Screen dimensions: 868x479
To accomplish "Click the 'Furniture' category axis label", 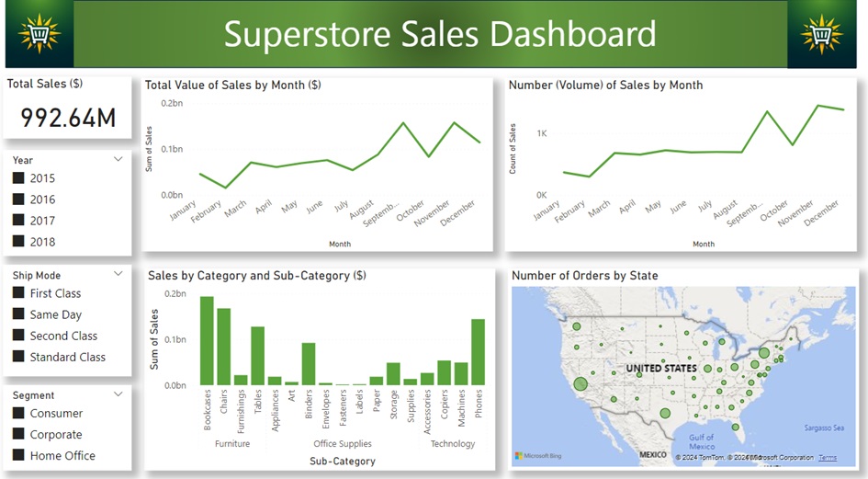I will point(232,443).
